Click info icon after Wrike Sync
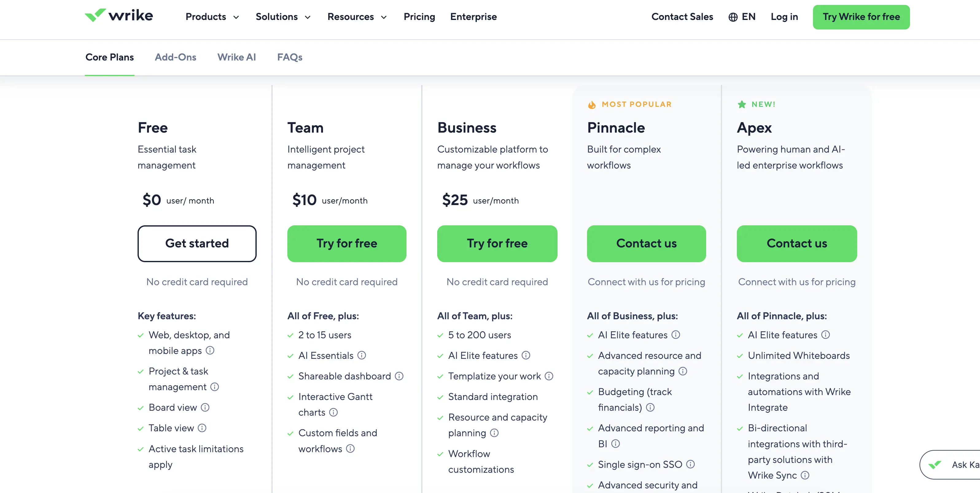The height and width of the screenshot is (493, 980). tap(805, 475)
